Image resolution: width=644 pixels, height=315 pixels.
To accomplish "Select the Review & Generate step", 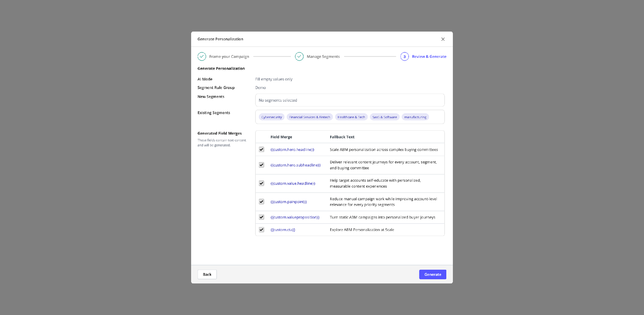I will pyautogui.click(x=429, y=57).
